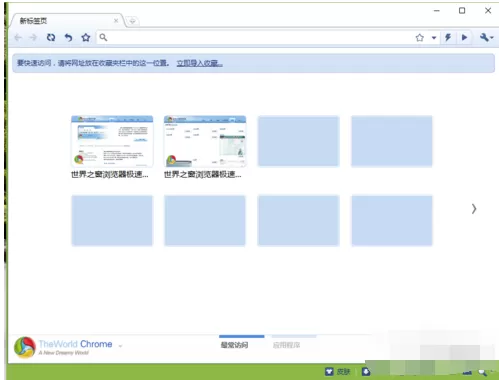Click the third empty tile in top row
This screenshot has width=499, height=380.
(298, 141)
